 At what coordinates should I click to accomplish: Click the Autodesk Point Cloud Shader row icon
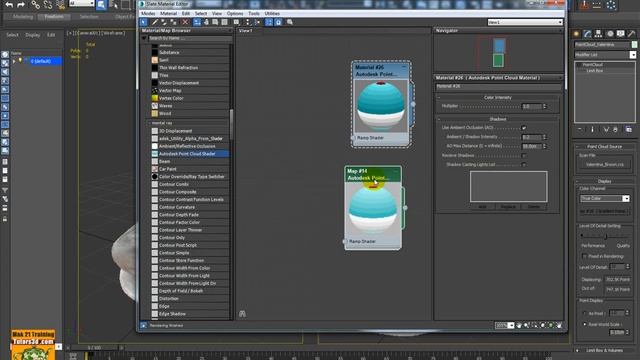pyautogui.click(x=155, y=154)
